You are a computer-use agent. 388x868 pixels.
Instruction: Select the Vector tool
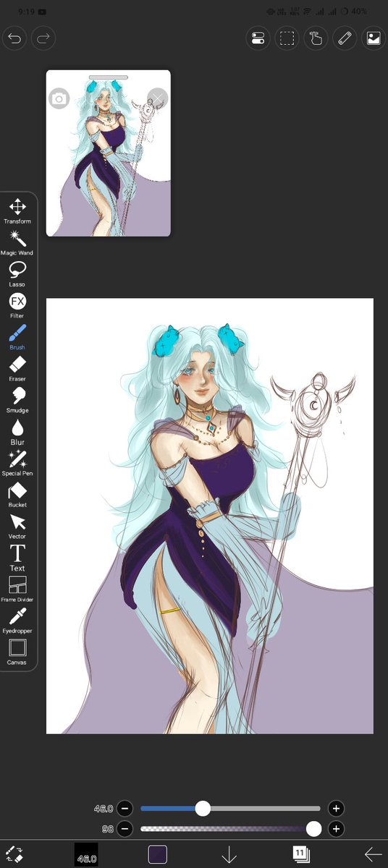pos(17,526)
